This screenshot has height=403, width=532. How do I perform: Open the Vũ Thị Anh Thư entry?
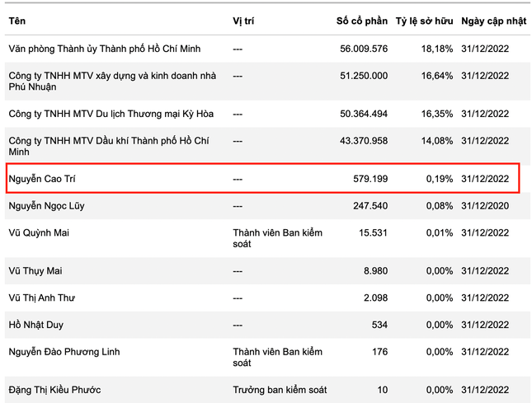point(45,298)
